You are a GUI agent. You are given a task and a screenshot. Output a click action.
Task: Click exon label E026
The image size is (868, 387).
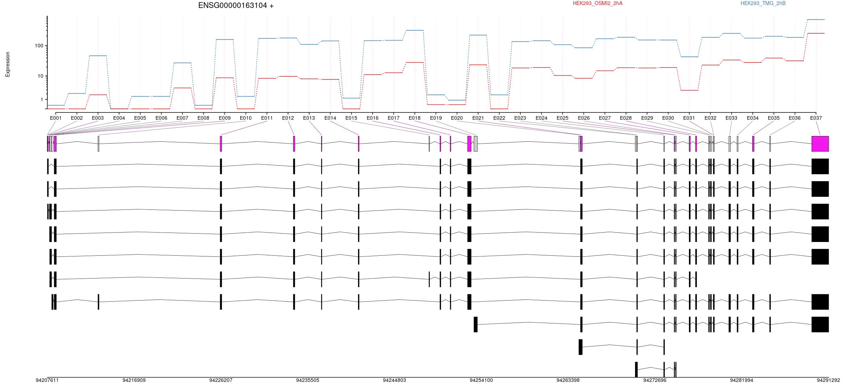tap(584, 118)
